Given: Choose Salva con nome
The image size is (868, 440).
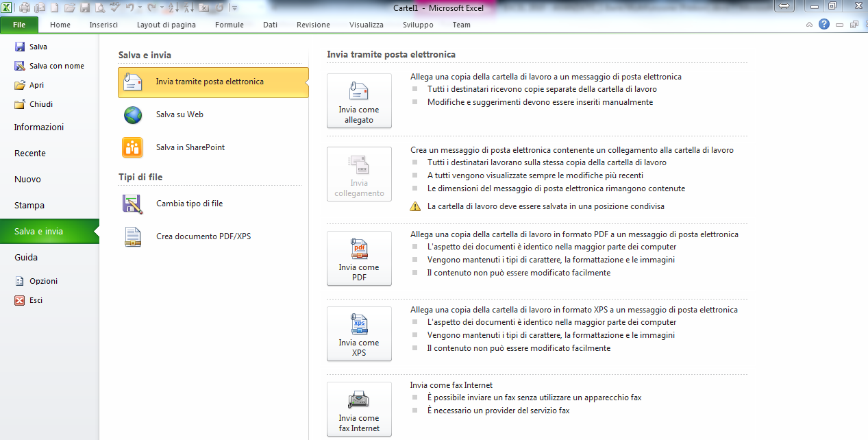Looking at the screenshot, I should pos(49,66).
